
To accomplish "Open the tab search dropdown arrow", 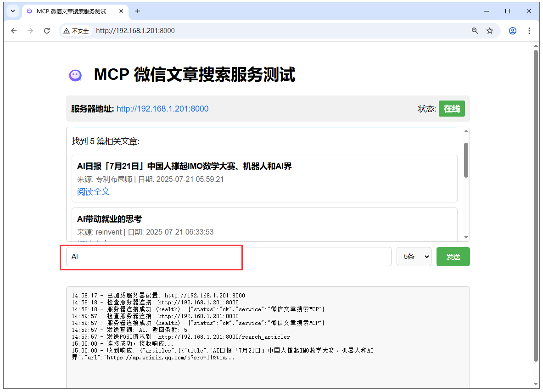I will 13,11.
